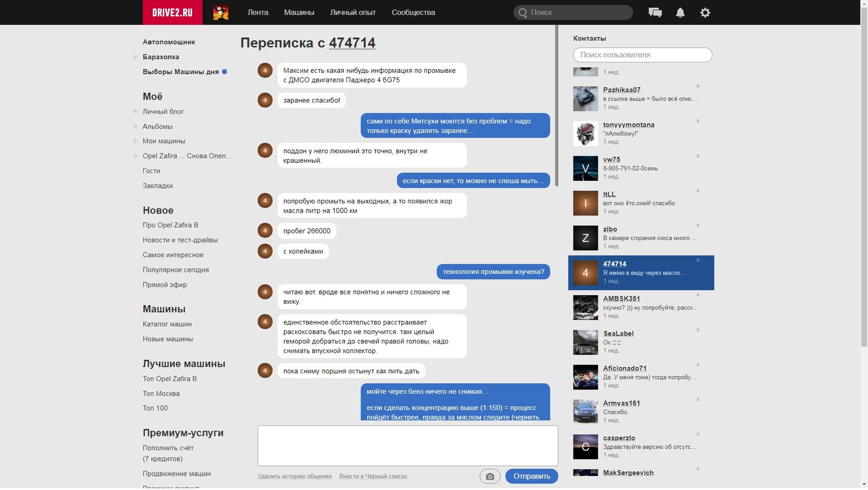The image size is (868, 490).
Task: Click zibo avatar with letter Z
Action: 585,238
